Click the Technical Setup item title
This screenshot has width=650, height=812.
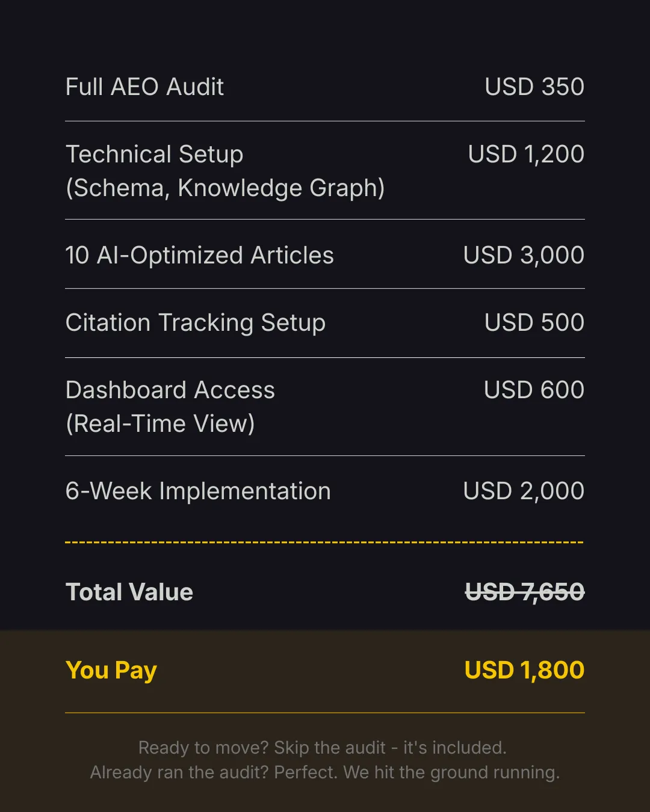154,155
